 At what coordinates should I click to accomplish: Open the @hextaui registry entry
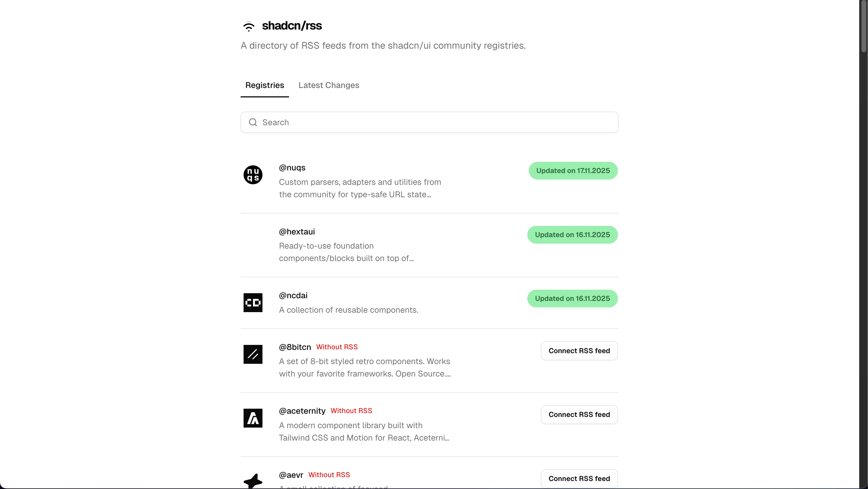pos(296,232)
